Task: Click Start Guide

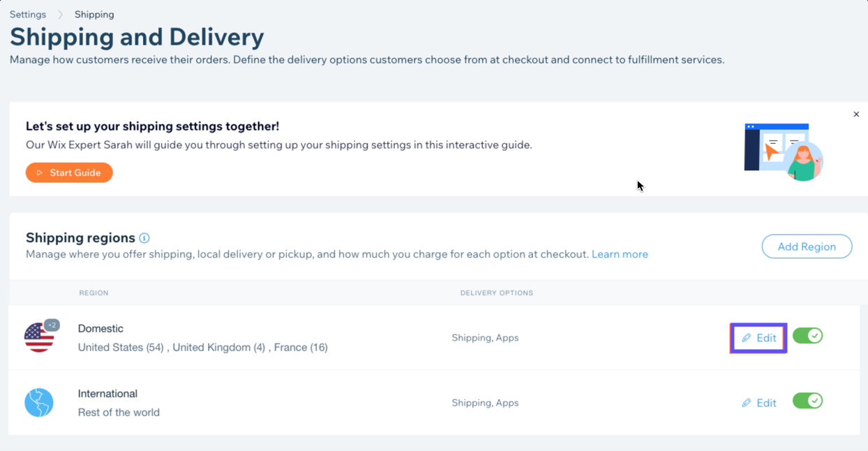Action: 69,172
